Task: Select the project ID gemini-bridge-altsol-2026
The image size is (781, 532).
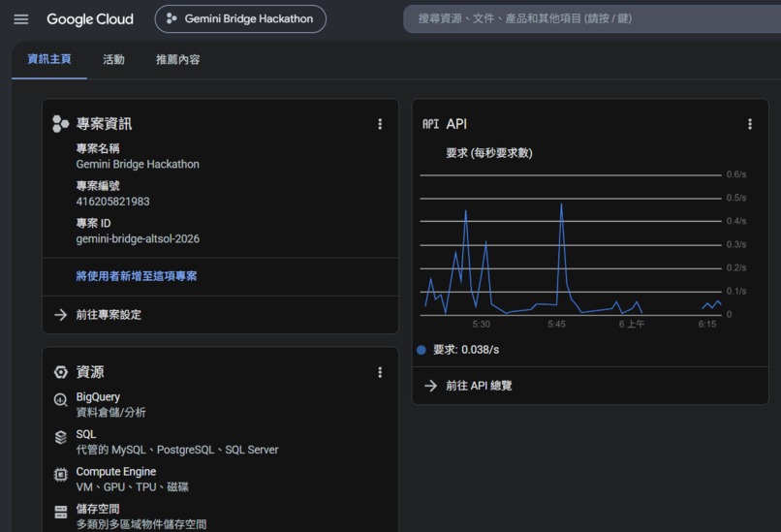Action: (138, 239)
